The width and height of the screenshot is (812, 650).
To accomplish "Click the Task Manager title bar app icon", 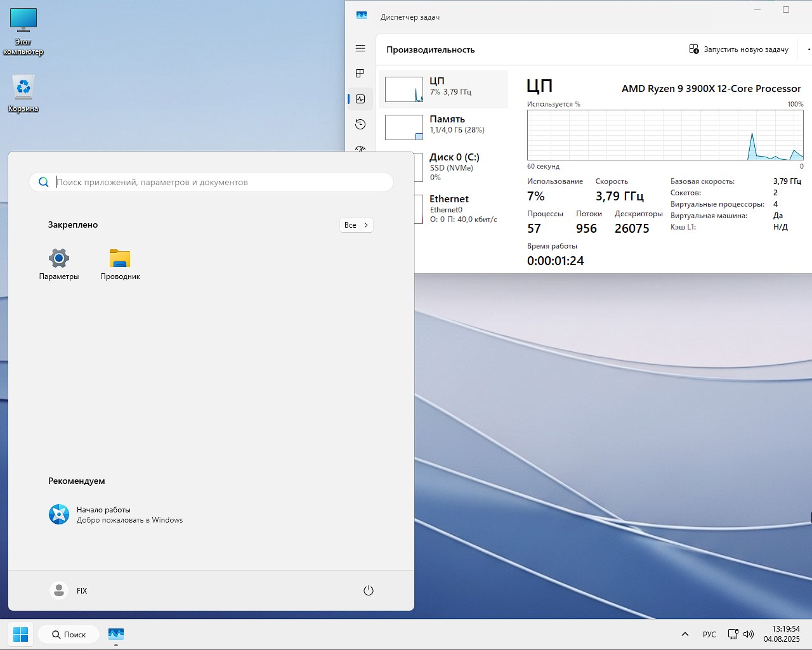I will click(x=362, y=16).
